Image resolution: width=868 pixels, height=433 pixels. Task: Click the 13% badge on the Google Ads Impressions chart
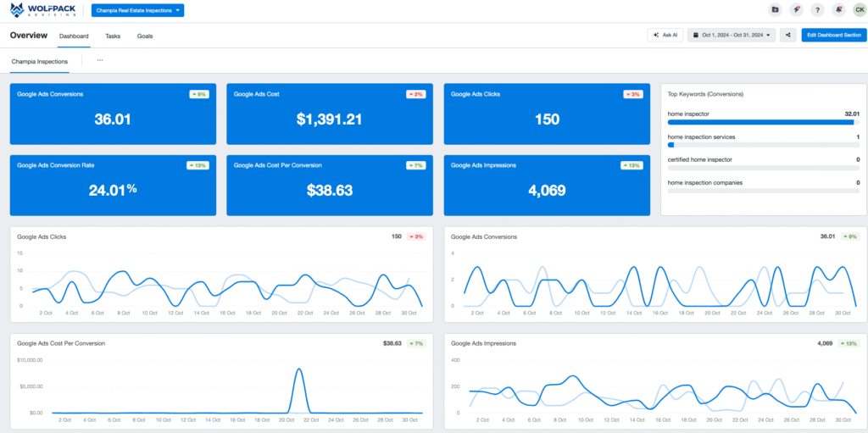pos(849,343)
